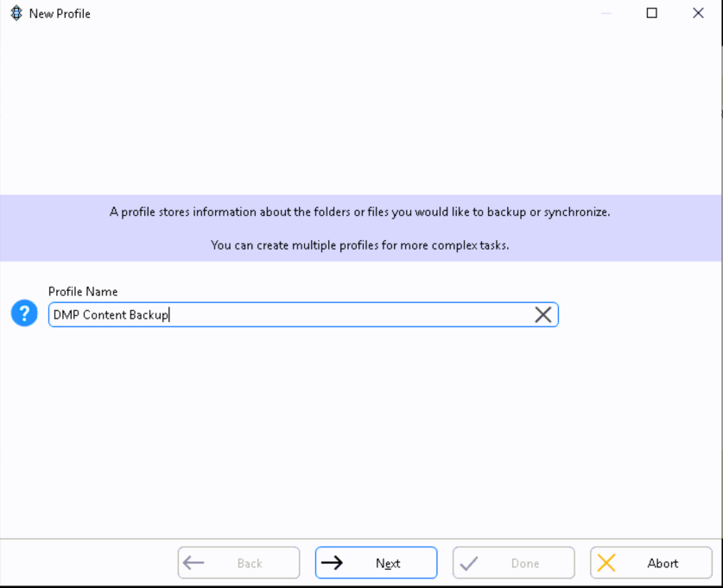Maximize the New Profile window
The height and width of the screenshot is (588, 723).
tap(652, 13)
